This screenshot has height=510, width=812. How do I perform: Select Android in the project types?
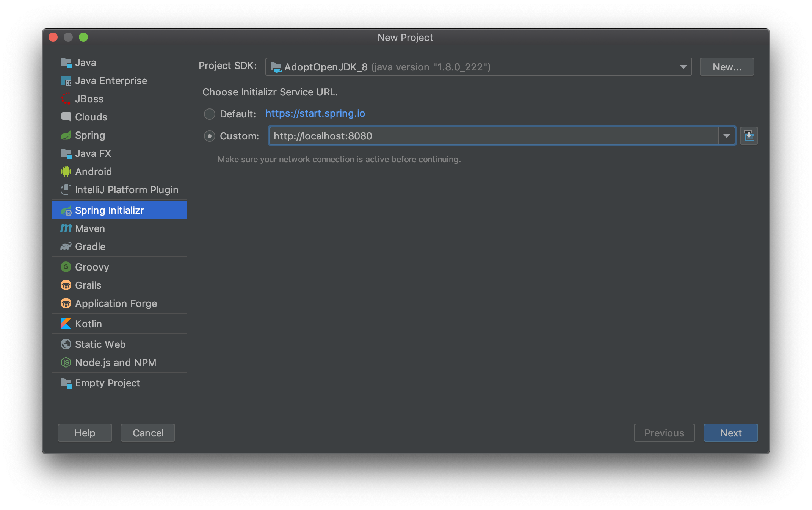pos(119,172)
